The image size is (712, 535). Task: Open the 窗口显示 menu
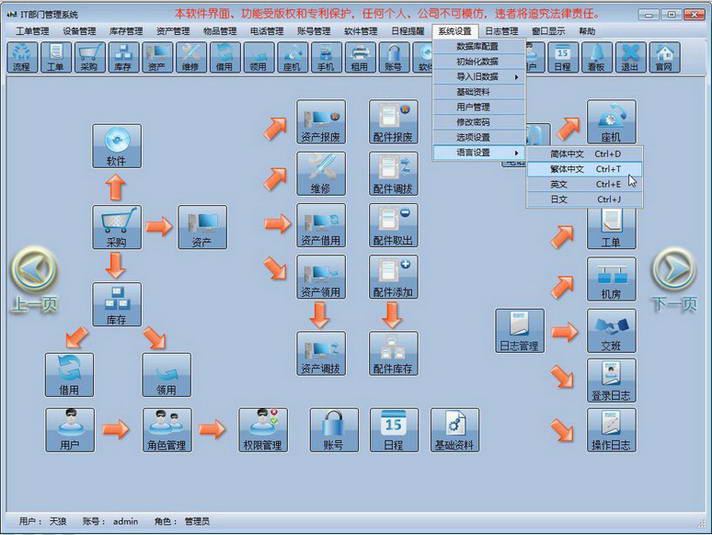(x=548, y=31)
